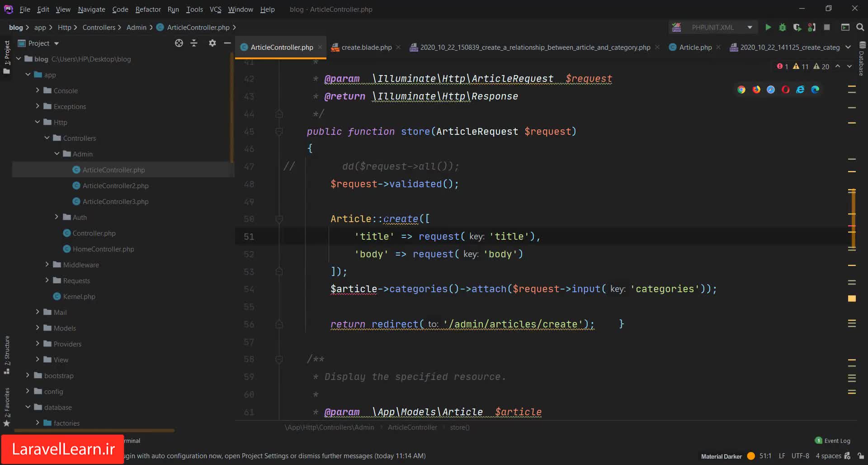Image resolution: width=868 pixels, height=465 pixels.
Task: Click the 4 spaces indent setting
Action: pyautogui.click(x=828, y=456)
